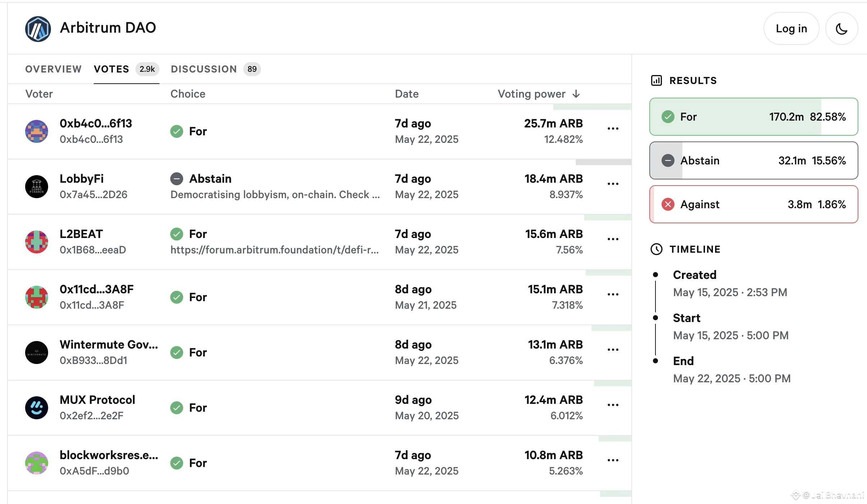
Task: Toggle dark mode with the moon icon
Action: (x=841, y=28)
